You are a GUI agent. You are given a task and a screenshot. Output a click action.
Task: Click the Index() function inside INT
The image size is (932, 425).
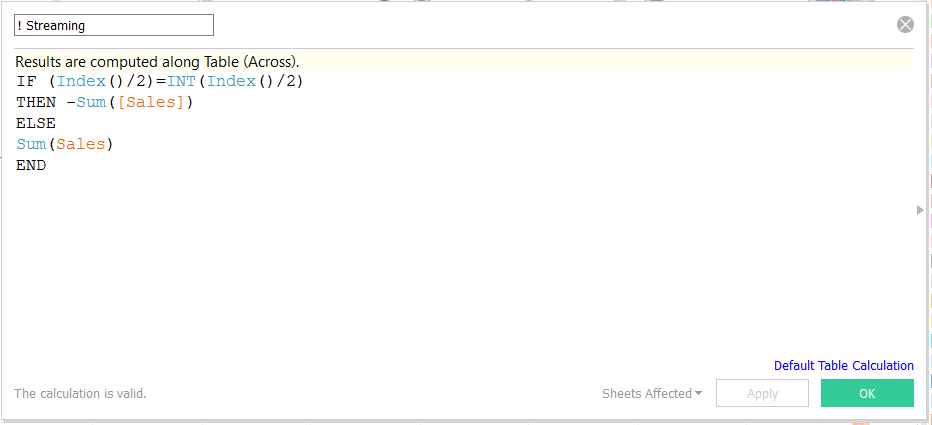point(231,82)
